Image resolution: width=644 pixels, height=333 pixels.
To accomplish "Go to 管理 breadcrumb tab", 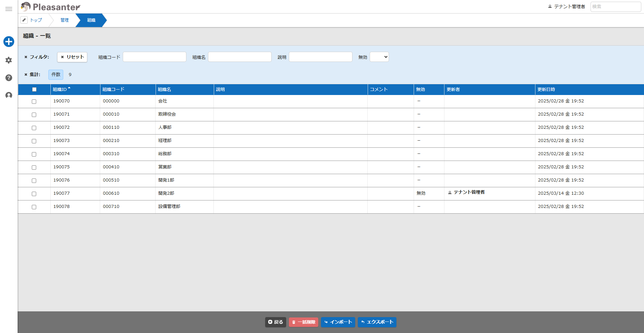I will tap(65, 20).
